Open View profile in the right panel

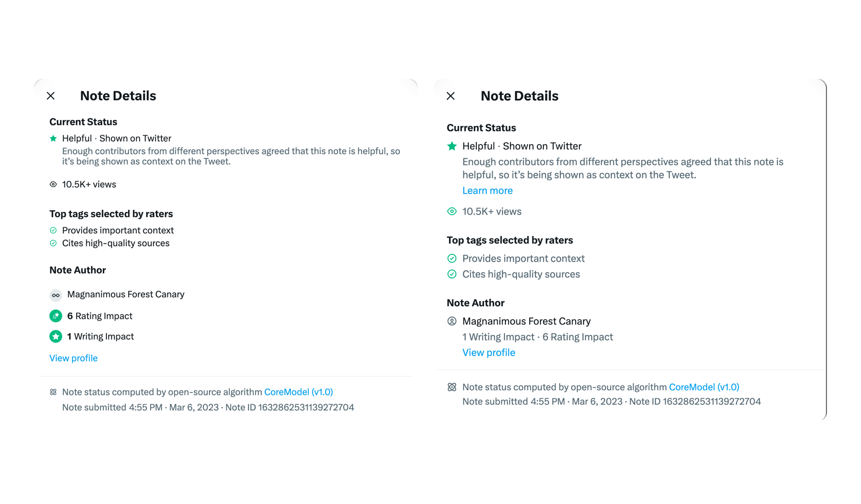tap(489, 352)
